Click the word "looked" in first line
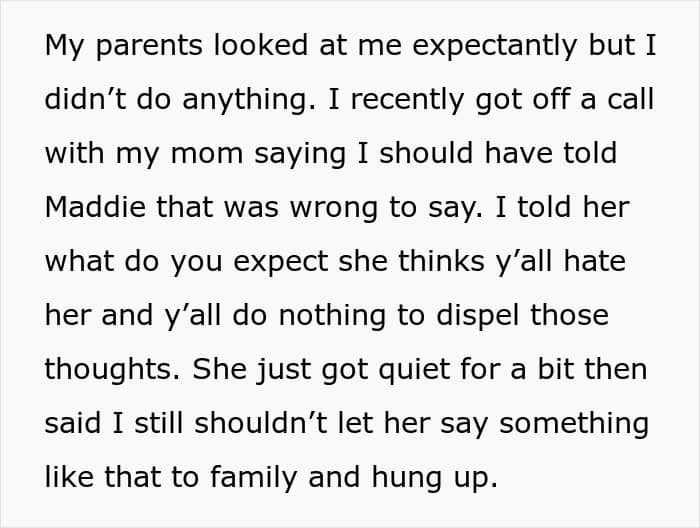 (261, 45)
